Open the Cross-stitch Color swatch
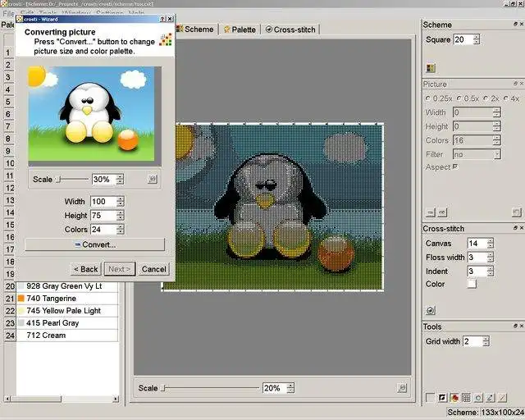Screen dimensions: 525x420 pyautogui.click(x=472, y=284)
